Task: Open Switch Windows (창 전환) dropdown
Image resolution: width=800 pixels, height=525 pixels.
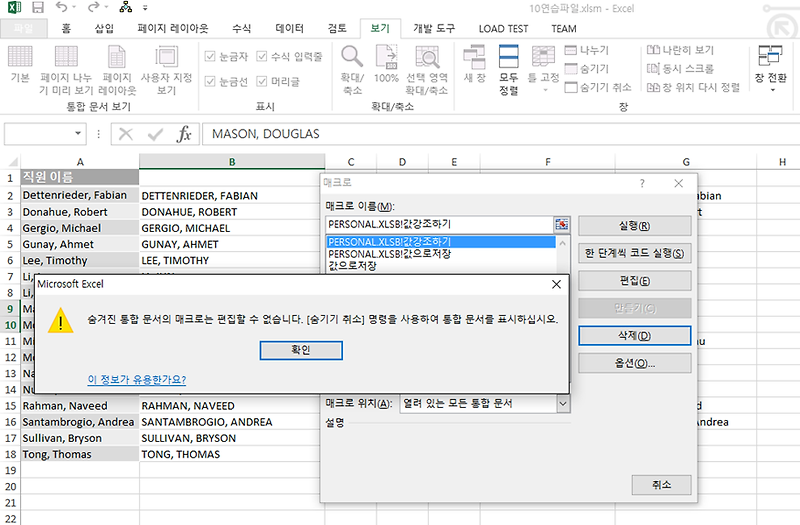Action: 770,68
